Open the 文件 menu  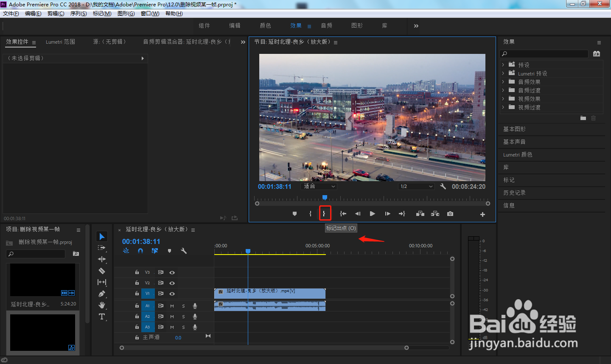pyautogui.click(x=11, y=14)
